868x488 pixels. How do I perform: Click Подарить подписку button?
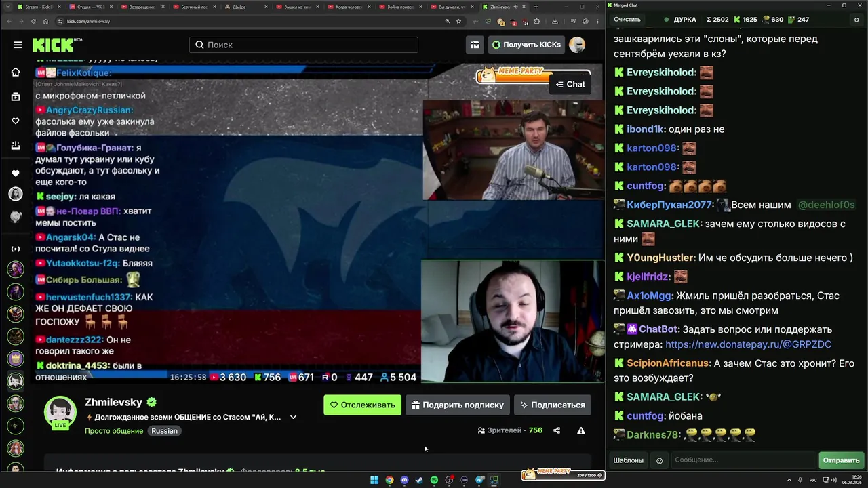(x=457, y=405)
